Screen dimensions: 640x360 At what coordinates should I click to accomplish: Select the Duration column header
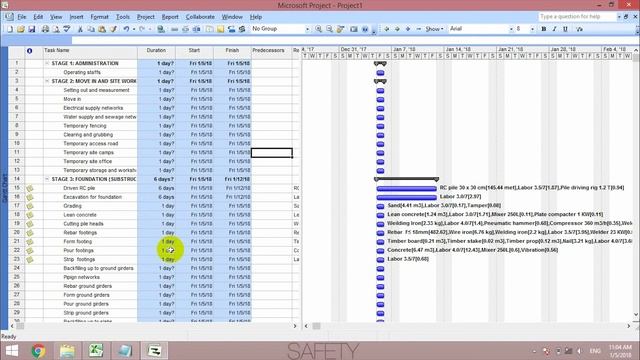coord(156,52)
